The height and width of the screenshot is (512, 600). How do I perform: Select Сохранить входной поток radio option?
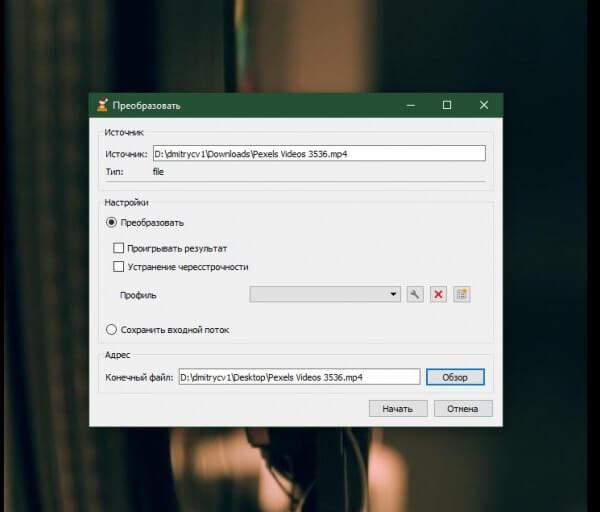[111, 329]
